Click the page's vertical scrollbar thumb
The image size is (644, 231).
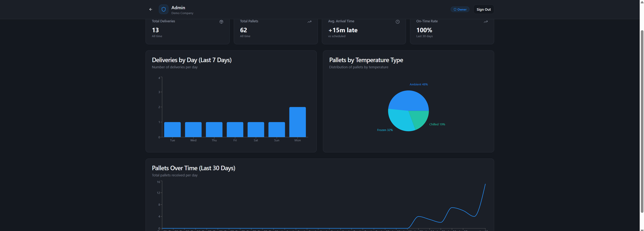point(642,122)
